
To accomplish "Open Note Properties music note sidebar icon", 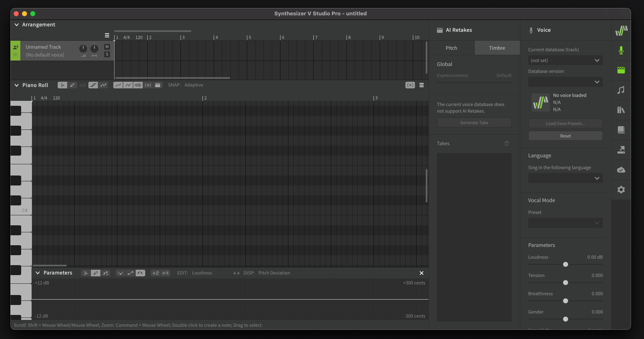I will click(621, 90).
